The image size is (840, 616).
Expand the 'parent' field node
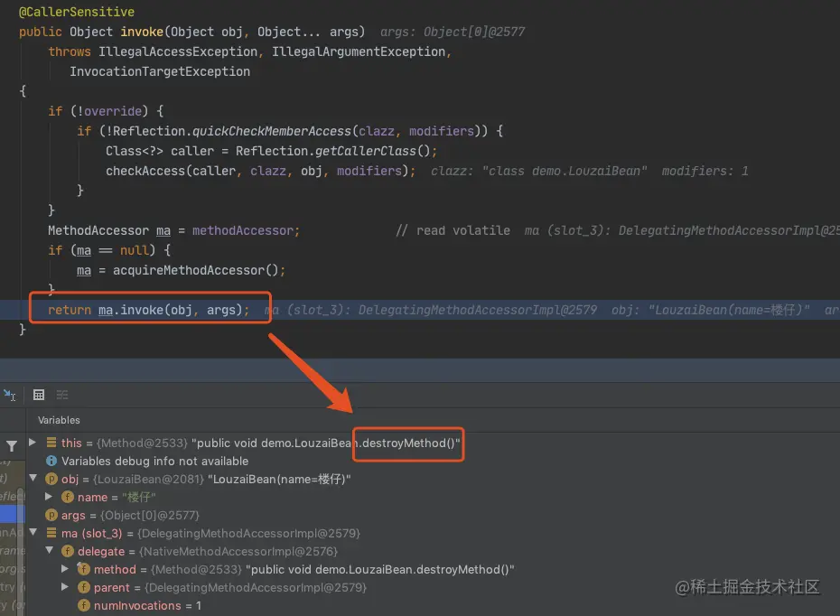(64, 587)
